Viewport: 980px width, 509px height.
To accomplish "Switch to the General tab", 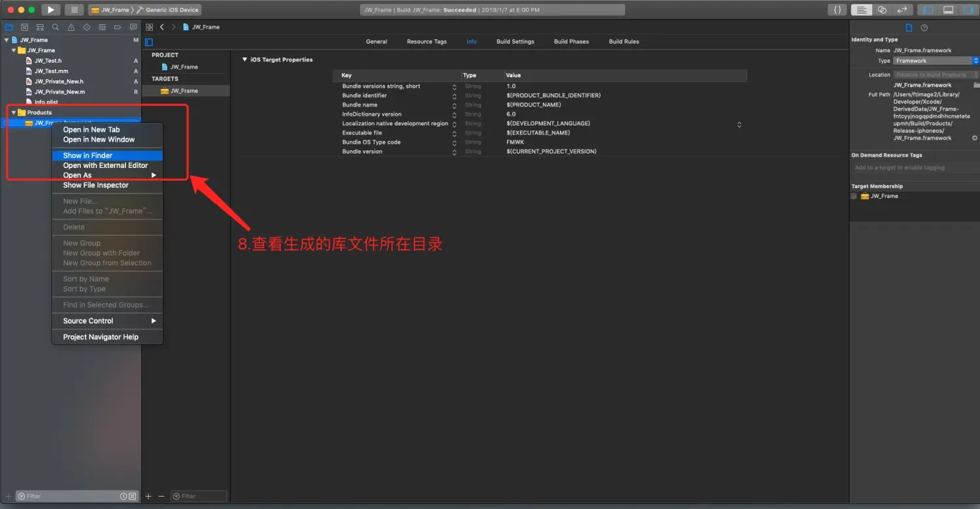I will click(376, 42).
